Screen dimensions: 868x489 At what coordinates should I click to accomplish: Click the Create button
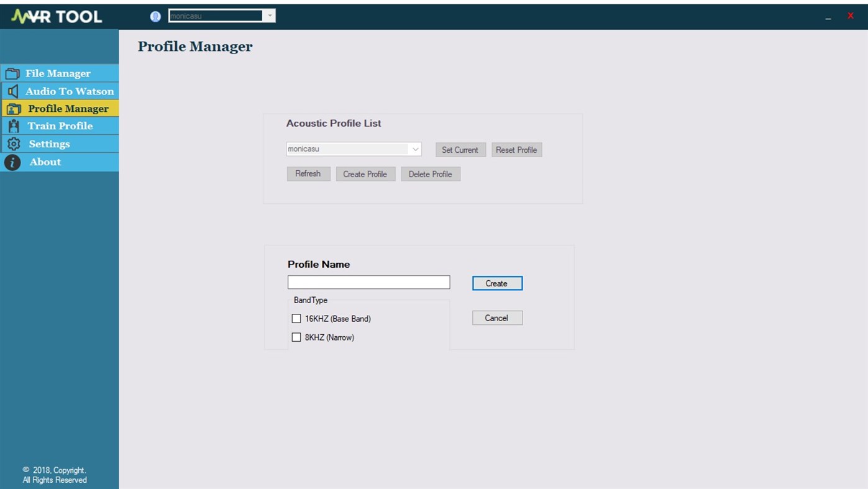[x=496, y=283]
